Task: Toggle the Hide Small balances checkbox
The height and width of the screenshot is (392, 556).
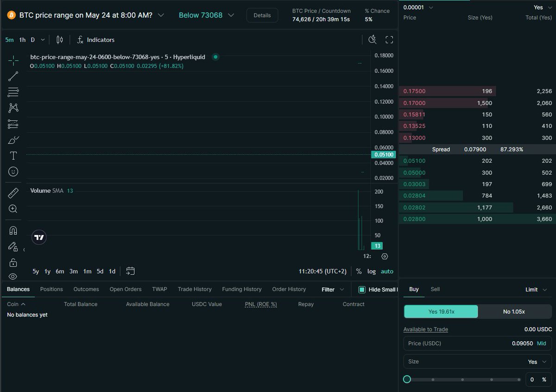Action: point(362,290)
